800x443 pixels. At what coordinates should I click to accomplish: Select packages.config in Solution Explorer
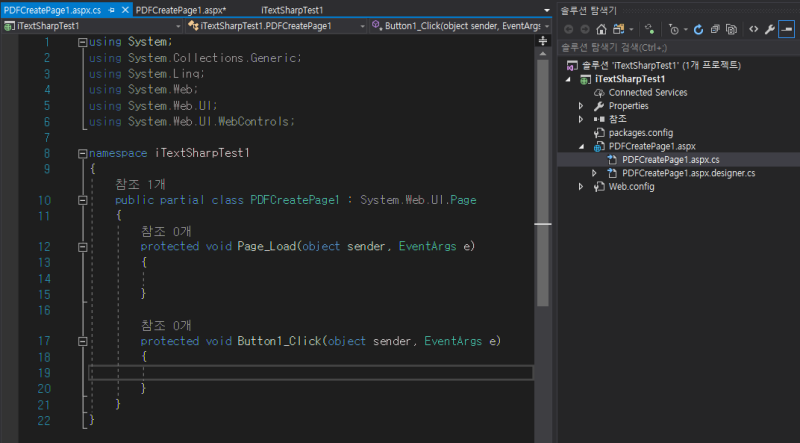(640, 132)
